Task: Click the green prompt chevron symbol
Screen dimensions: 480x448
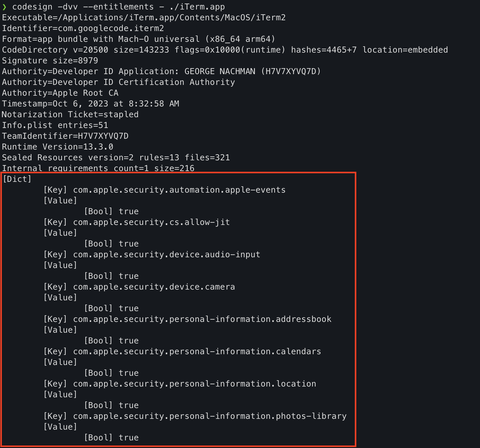Action: 4,7
